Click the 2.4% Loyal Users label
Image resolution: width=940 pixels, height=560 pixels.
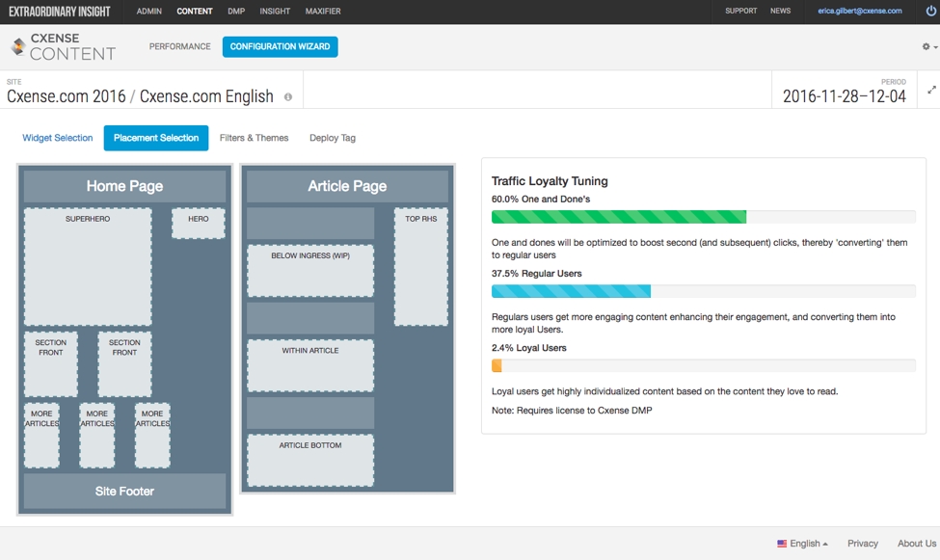528,348
